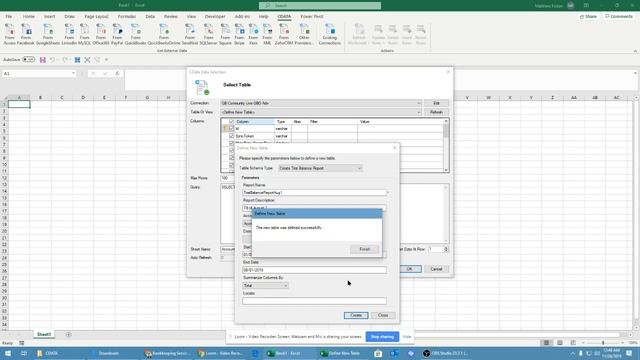
Task: Open the Windows Start menu
Action: (8, 353)
